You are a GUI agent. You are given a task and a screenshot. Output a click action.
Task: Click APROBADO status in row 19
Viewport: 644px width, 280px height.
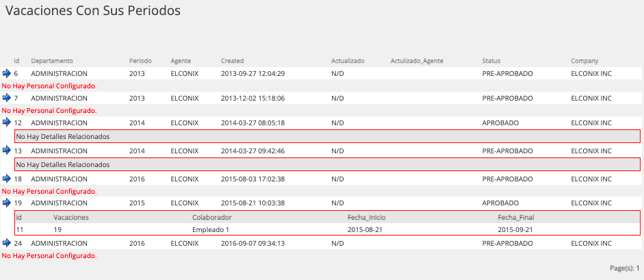(500, 203)
